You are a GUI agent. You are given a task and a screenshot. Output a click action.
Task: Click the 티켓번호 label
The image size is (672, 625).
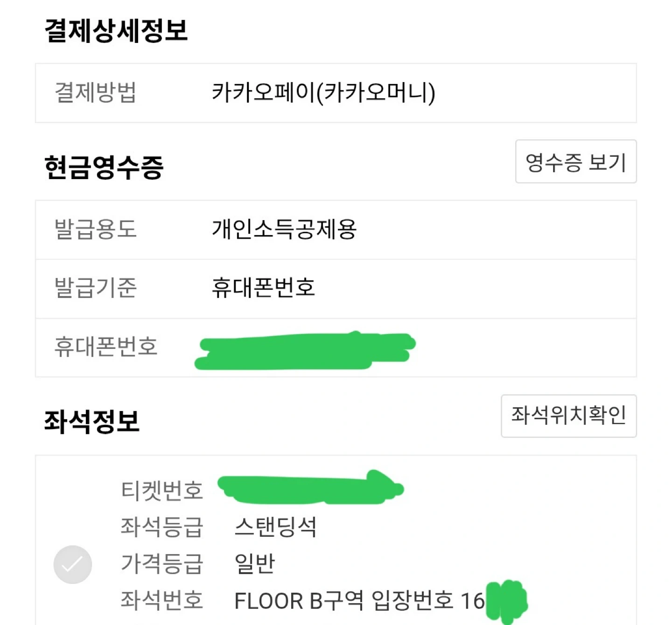[x=162, y=490]
